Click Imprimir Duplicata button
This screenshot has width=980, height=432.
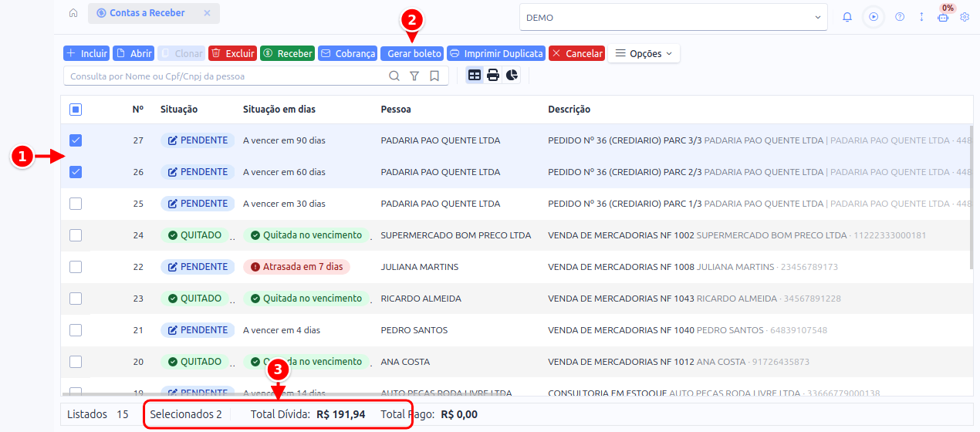[496, 53]
